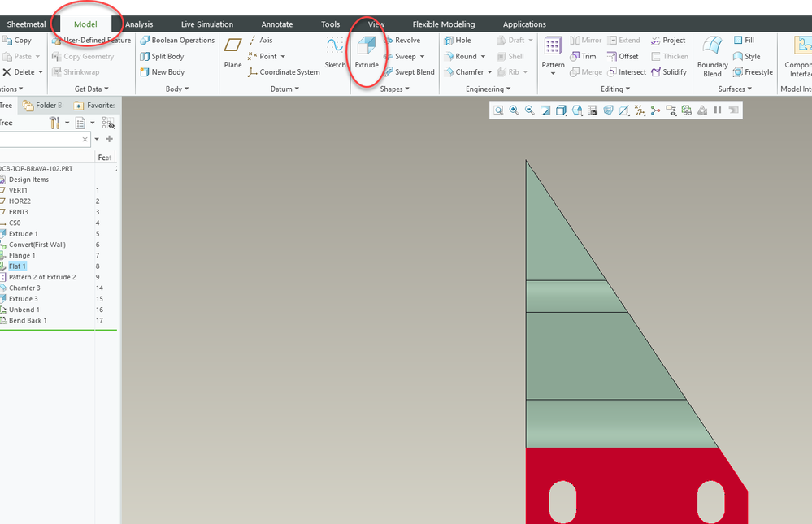Create a New Body
Screen dimensions: 812x524
tap(162, 72)
